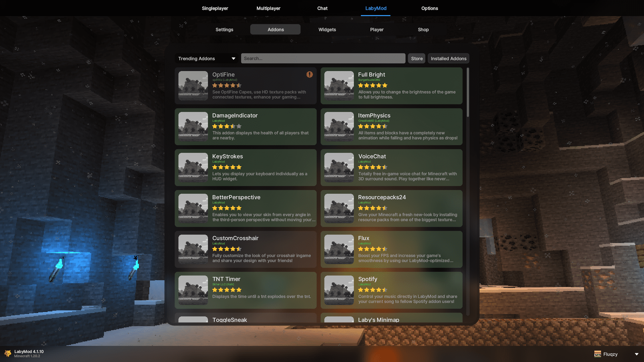Click the Spotify title text
The image size is (644, 362).
pyautogui.click(x=368, y=279)
